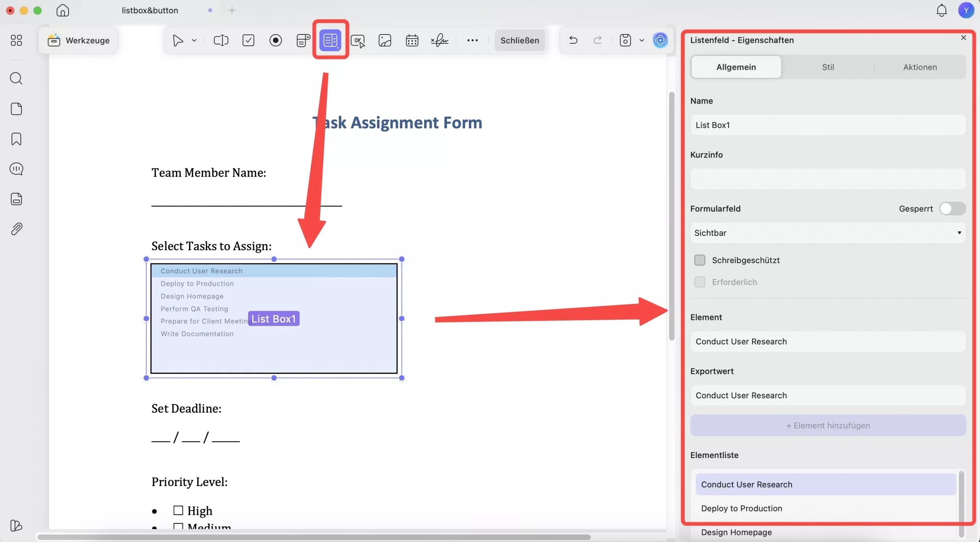Screen dimensions: 980x542
Task: Open the thumbnails grid icon in sidebar
Action: (16, 40)
